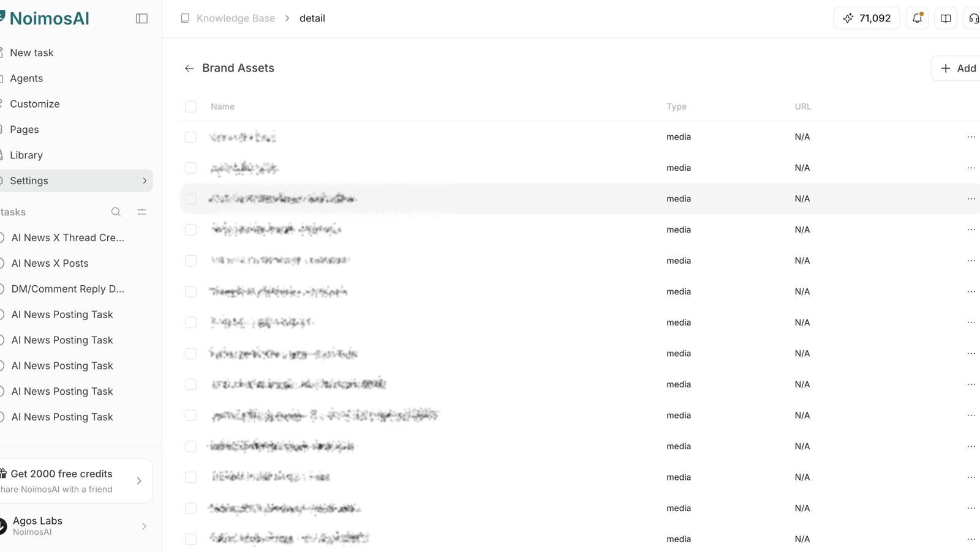This screenshot has height=552, width=980.
Task: Open DM/Comment Reply D... task
Action: click(67, 289)
